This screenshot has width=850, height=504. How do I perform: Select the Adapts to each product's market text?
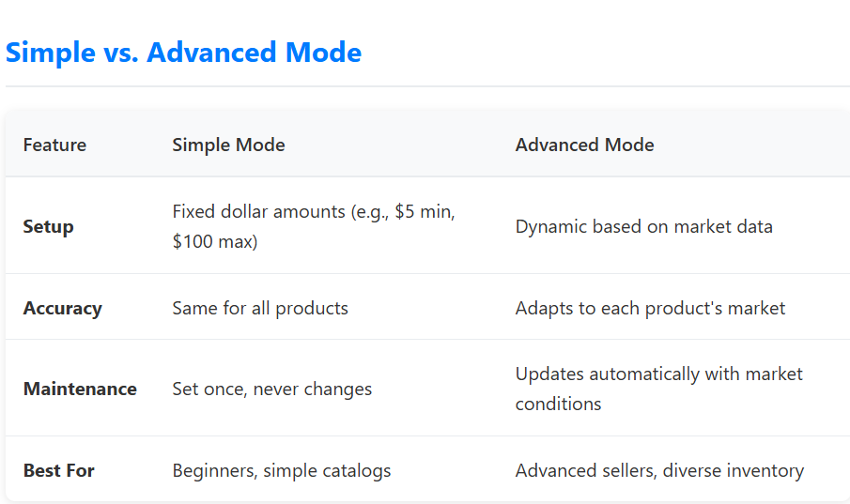(650, 308)
